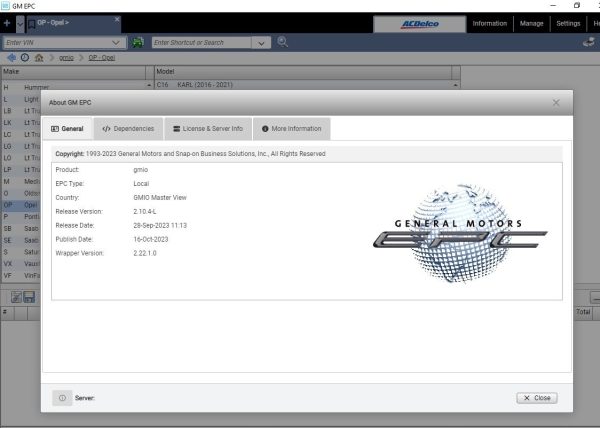The width and height of the screenshot is (600, 428).
Task: Select Hummer make row
Action: [74, 88]
